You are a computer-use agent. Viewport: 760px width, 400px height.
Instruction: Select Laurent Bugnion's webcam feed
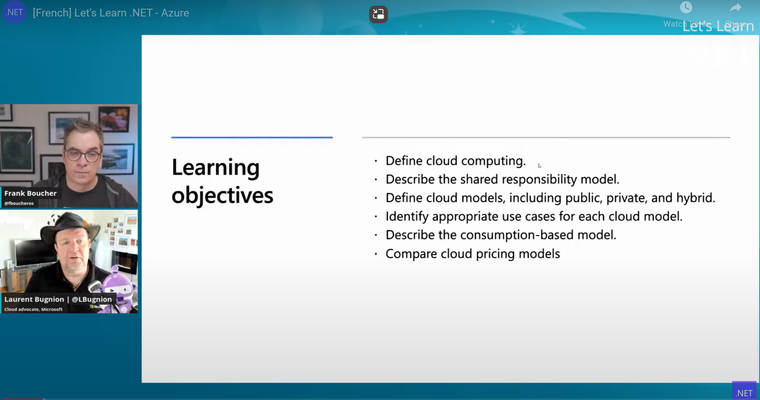click(x=69, y=262)
